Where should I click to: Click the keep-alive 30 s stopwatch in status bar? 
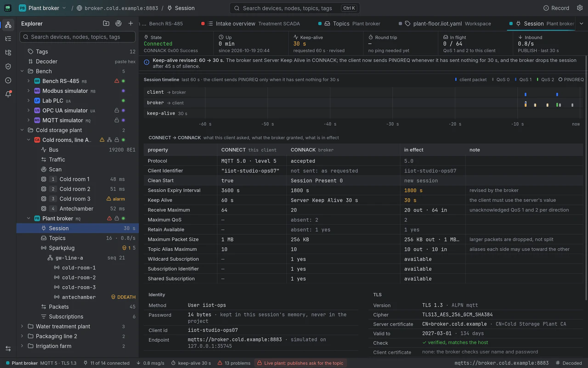[x=191, y=363]
